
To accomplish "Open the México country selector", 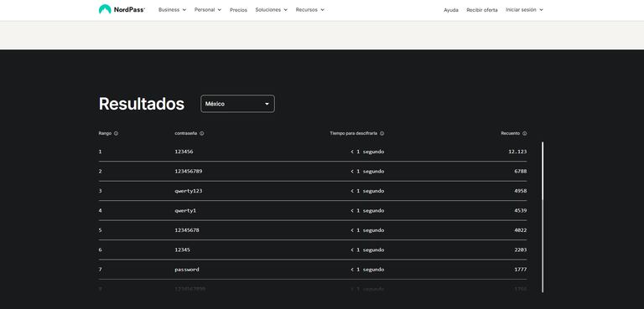I will click(x=237, y=104).
